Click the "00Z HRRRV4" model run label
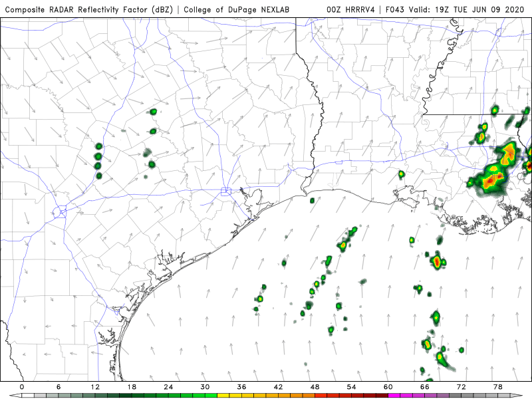This screenshot has width=532, height=399. tap(351, 9)
